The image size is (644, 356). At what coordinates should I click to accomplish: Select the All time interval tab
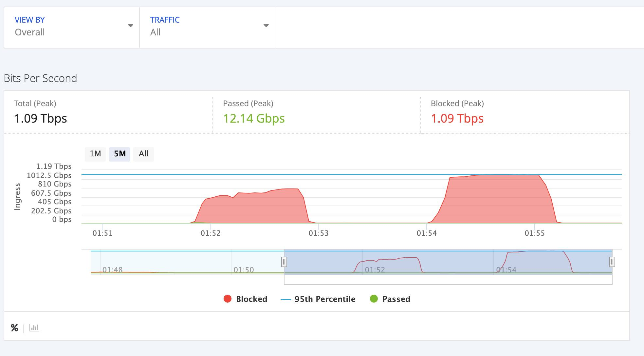coord(143,154)
